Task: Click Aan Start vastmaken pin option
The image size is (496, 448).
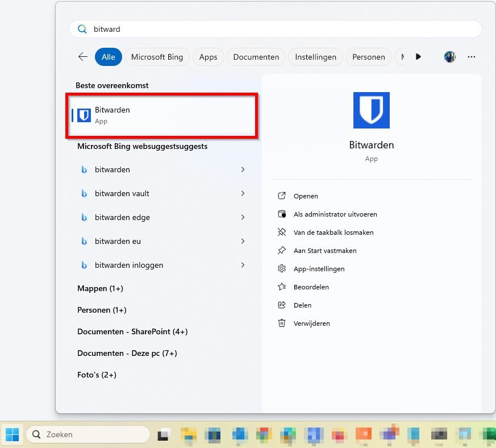Action: pos(324,251)
